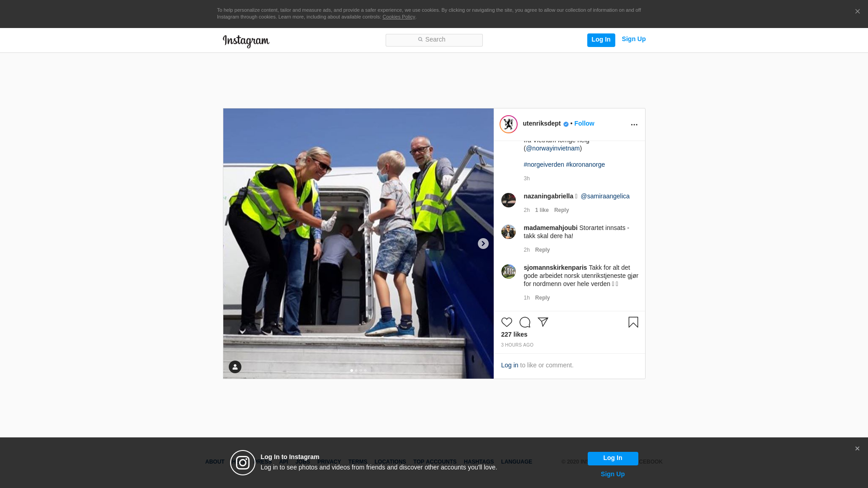
Task: Open the PRIVACY footer link
Action: [x=329, y=462]
